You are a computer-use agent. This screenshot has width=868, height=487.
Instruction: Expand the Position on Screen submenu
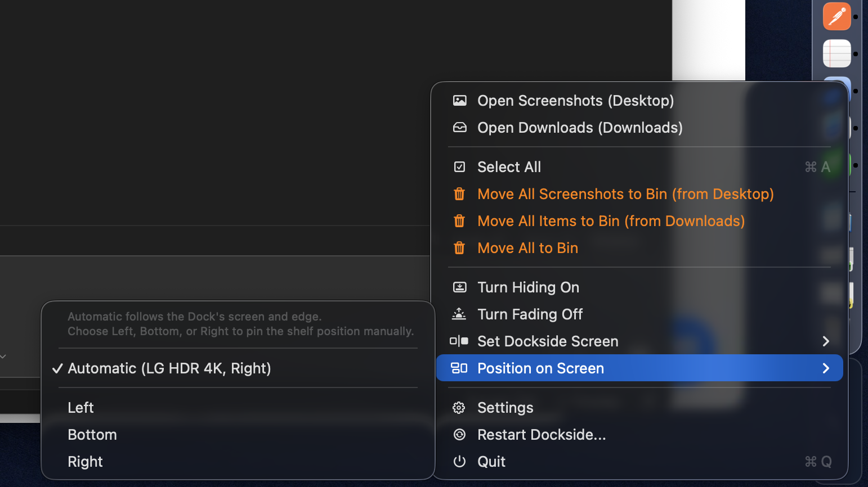coord(826,368)
